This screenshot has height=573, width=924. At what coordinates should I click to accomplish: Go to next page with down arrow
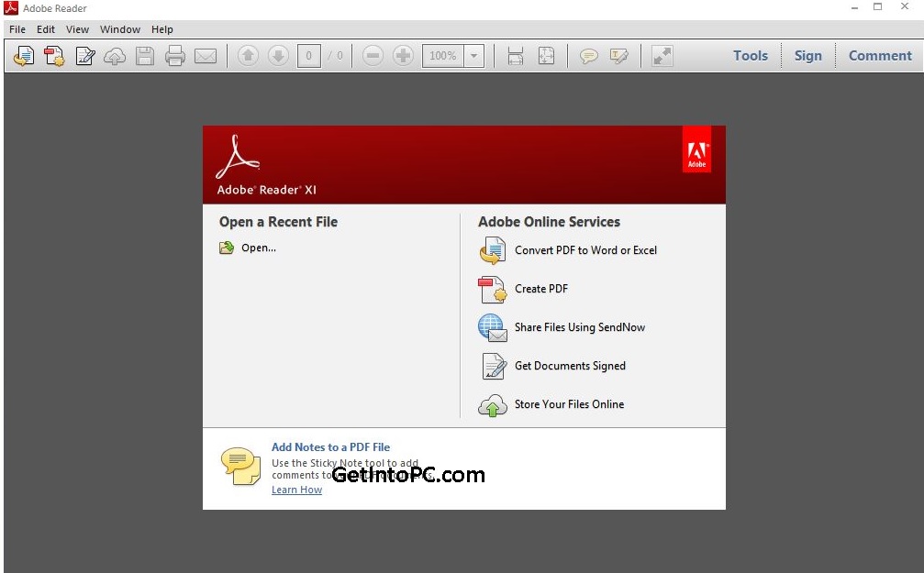tap(278, 56)
